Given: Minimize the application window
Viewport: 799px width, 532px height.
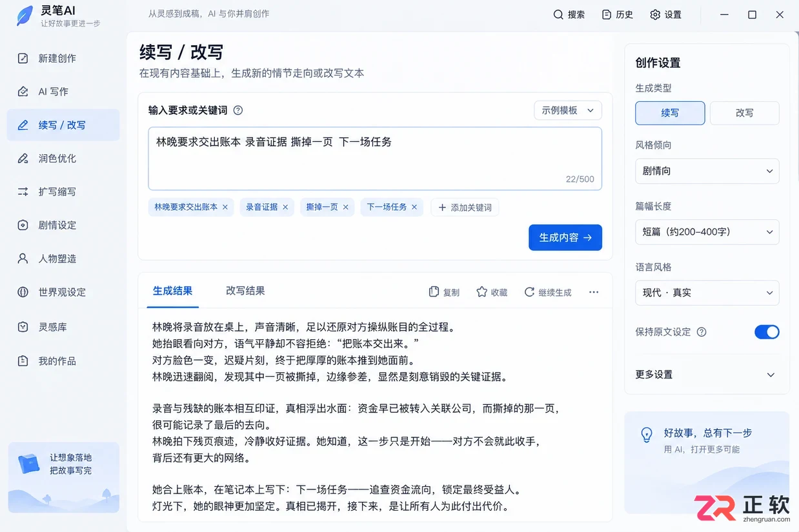Looking at the screenshot, I should [724, 14].
